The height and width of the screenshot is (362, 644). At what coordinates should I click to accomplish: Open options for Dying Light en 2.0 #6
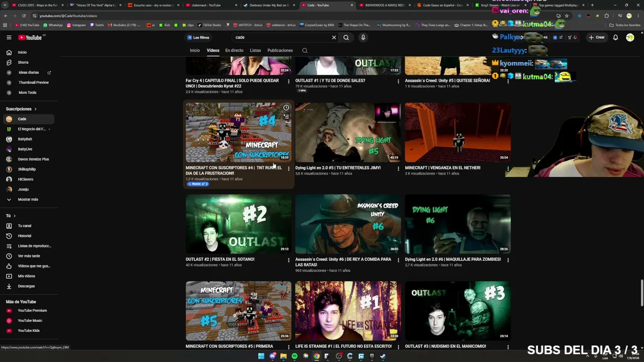[x=508, y=260]
